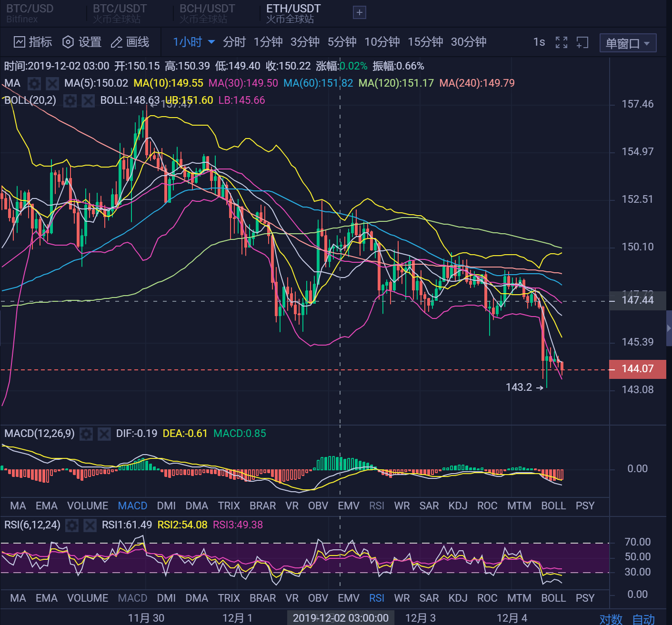Select the 3分钟 interval

(305, 42)
